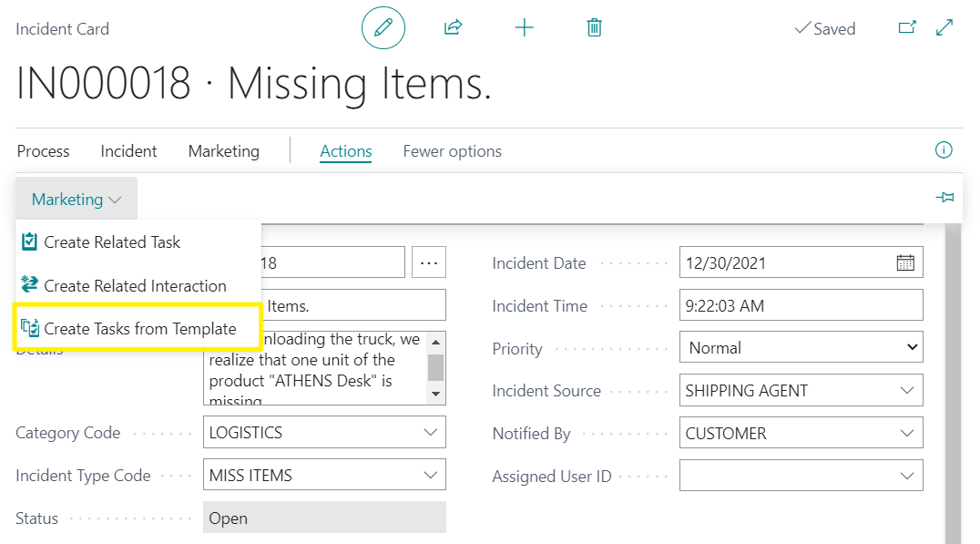This screenshot has width=980, height=544.
Task: Click the Create Related Task icon
Action: pyautogui.click(x=28, y=241)
